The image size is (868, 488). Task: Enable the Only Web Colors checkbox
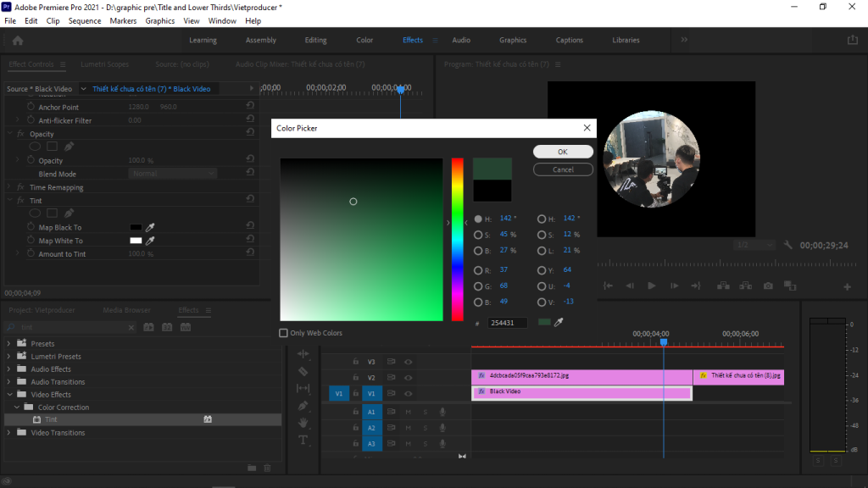(283, 333)
